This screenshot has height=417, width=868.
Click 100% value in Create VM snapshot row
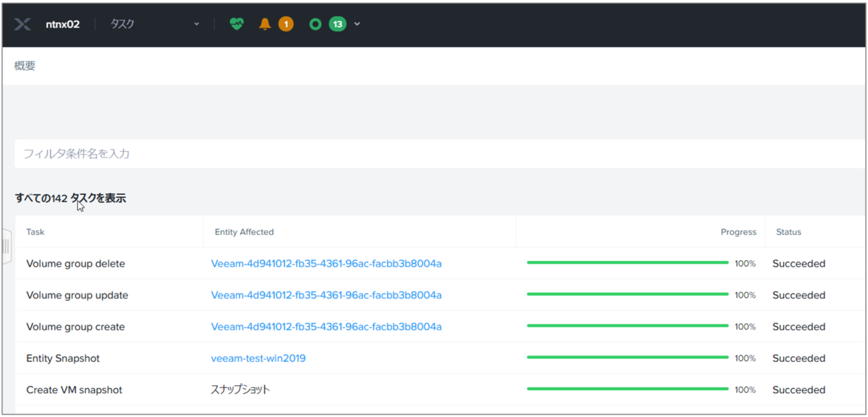pos(745,390)
